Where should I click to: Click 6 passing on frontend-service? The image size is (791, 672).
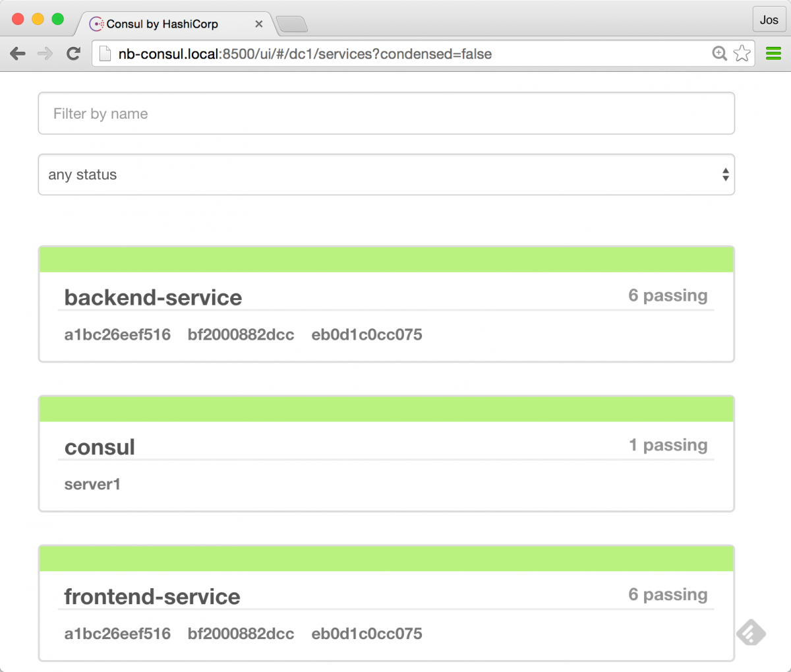click(668, 594)
